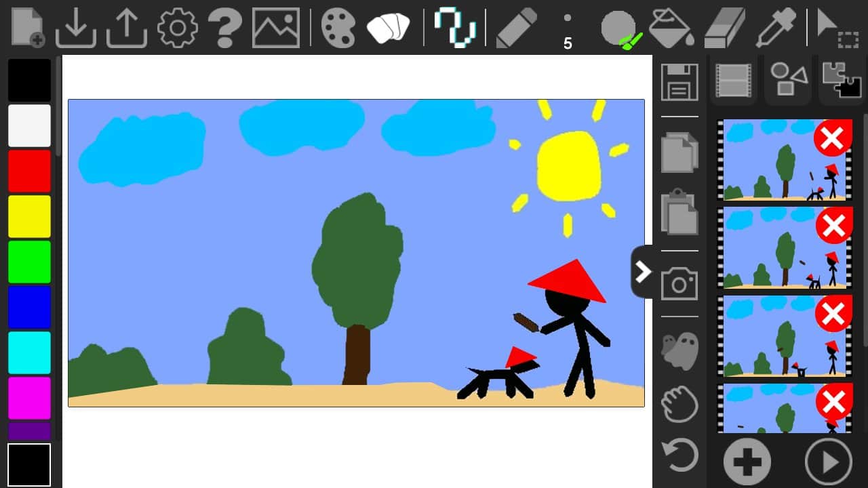
Task: Switch to the shapes tab
Action: [788, 81]
